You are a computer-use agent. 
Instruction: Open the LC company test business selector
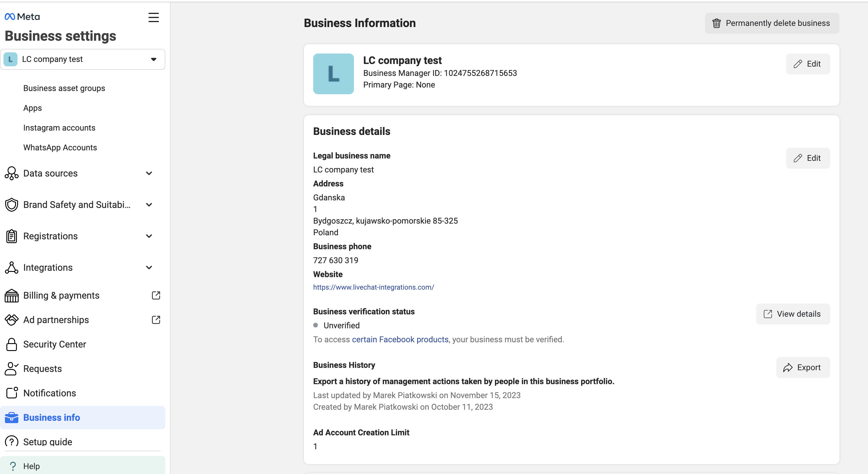(x=83, y=59)
